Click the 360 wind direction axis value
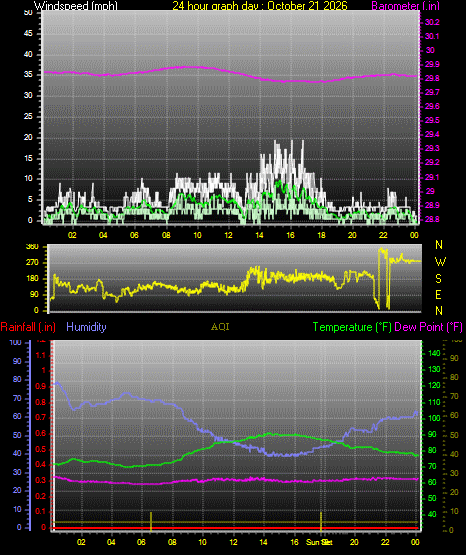This screenshot has height=555, width=466. pyautogui.click(x=32, y=247)
